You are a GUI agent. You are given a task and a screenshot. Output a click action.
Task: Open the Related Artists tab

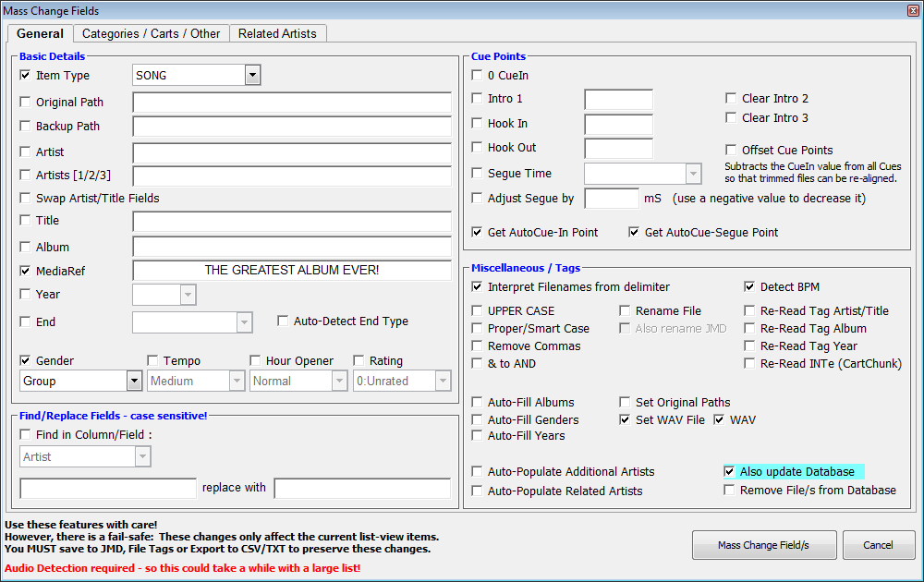[x=277, y=33]
